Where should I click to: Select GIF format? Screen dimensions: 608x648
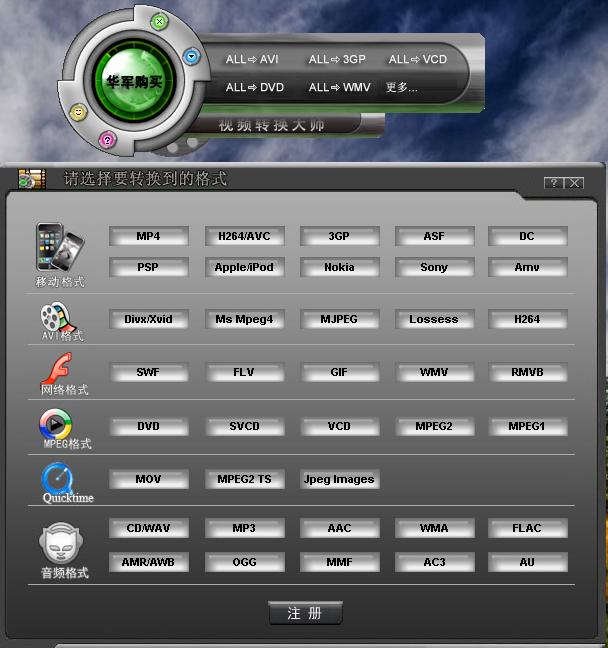point(339,372)
